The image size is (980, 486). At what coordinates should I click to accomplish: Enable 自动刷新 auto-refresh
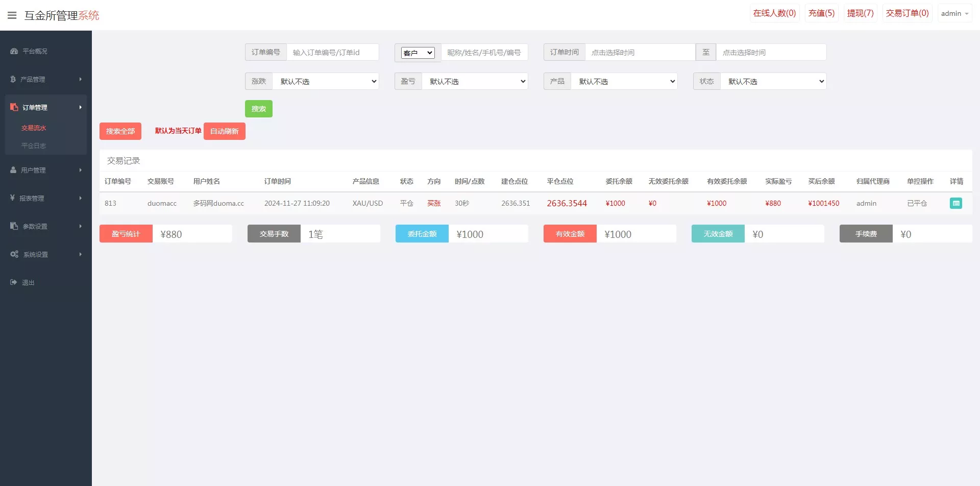click(x=224, y=131)
